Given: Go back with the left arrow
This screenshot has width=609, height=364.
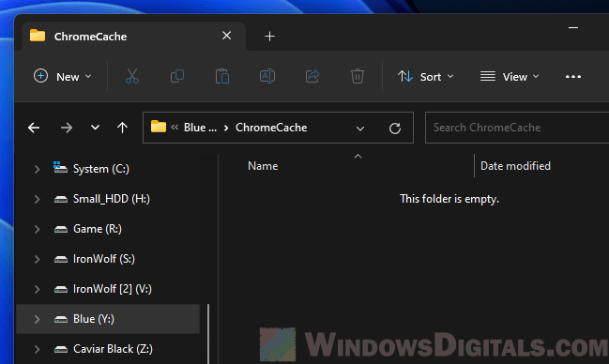Looking at the screenshot, I should tap(34, 128).
